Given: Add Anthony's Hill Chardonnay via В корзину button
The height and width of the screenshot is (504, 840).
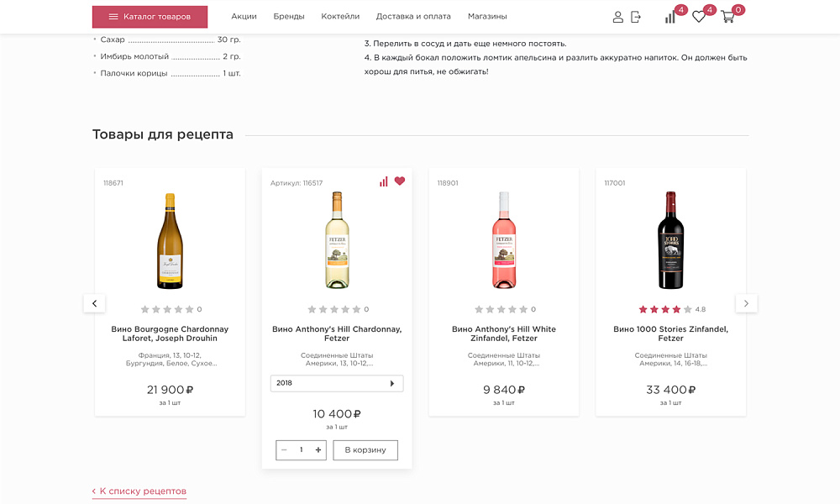Looking at the screenshot, I should (x=365, y=449).
